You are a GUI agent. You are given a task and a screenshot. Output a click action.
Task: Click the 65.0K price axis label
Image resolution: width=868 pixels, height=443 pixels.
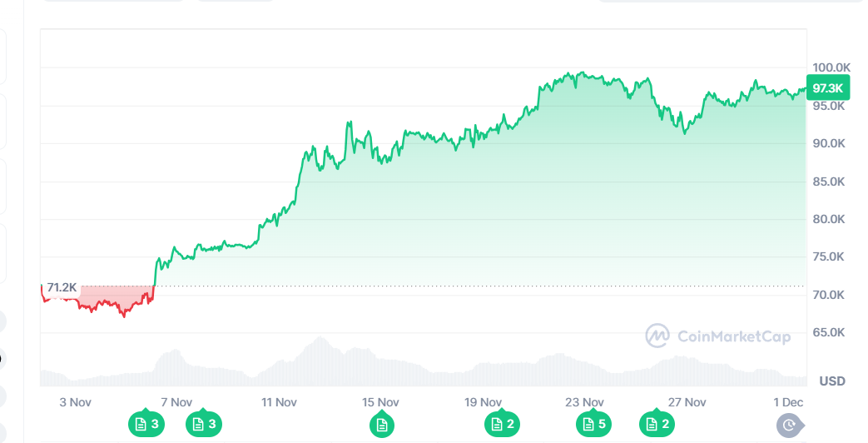point(829,332)
